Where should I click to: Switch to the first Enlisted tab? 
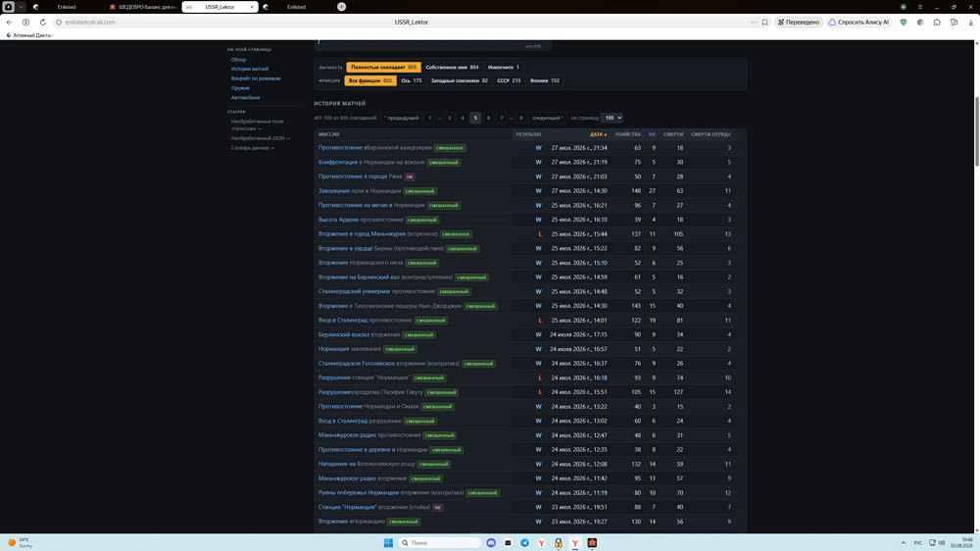tap(67, 7)
